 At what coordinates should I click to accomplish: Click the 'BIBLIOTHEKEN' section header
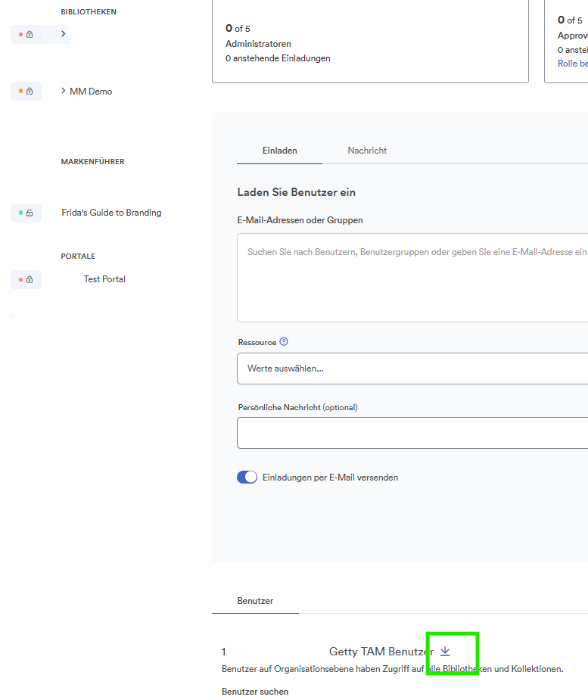coord(89,12)
